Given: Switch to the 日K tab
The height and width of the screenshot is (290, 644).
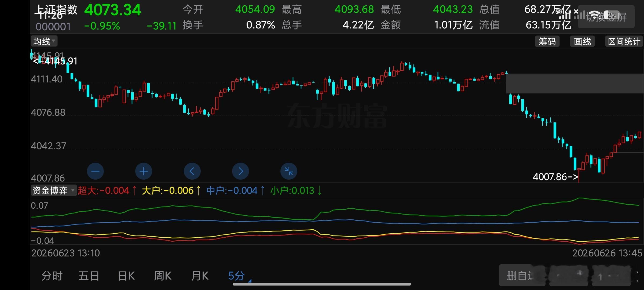Looking at the screenshot, I should (126, 276).
